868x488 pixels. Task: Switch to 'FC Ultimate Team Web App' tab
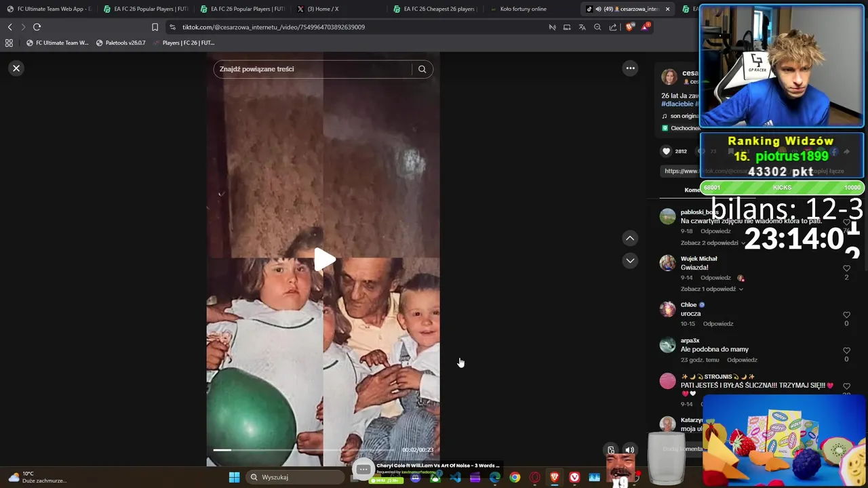[x=49, y=9]
